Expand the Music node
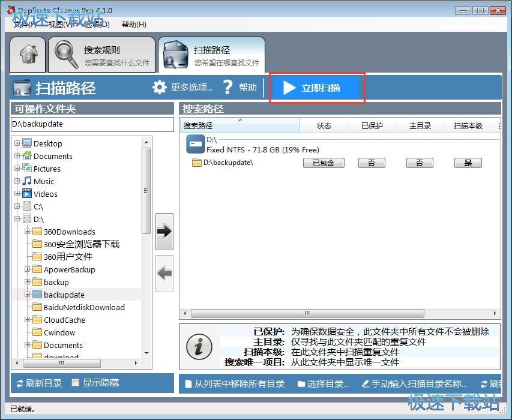 pyautogui.click(x=17, y=181)
